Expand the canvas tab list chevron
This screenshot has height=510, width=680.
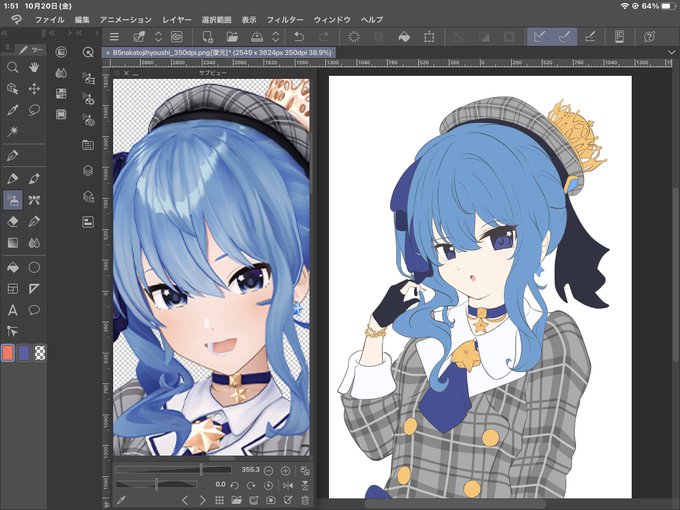(x=672, y=52)
